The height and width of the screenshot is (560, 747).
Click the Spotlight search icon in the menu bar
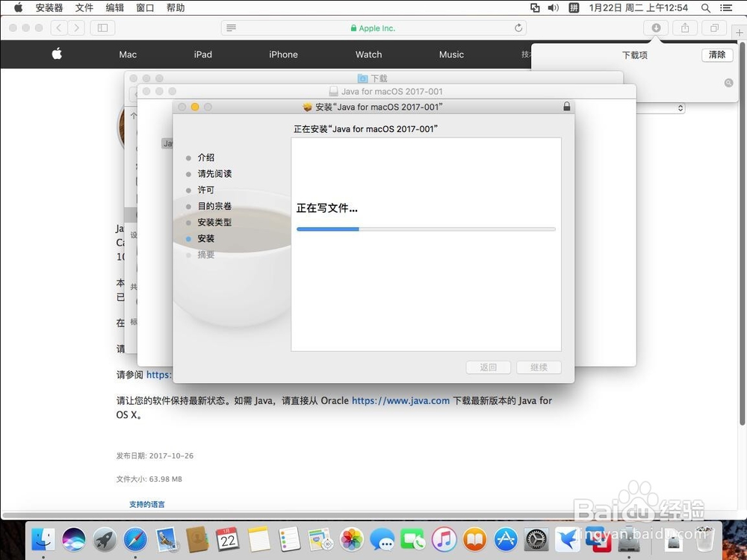tap(706, 8)
